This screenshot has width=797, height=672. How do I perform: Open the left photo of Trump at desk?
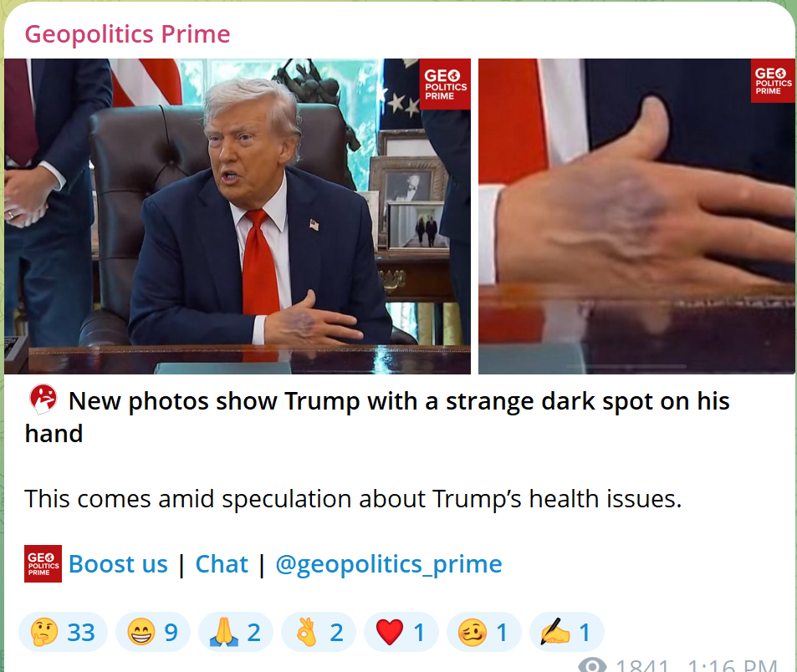coord(238,216)
